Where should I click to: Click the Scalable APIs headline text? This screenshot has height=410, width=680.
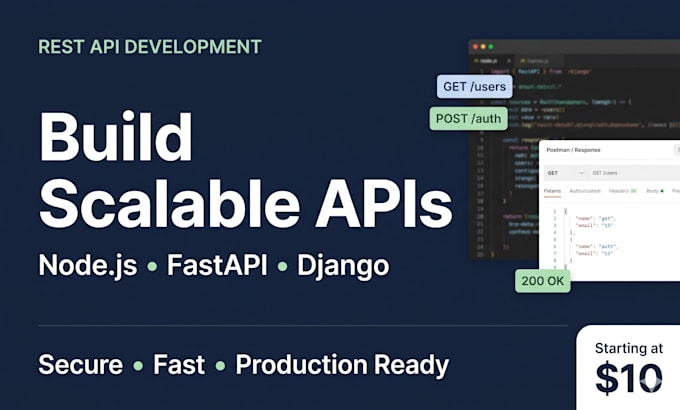tap(246, 203)
